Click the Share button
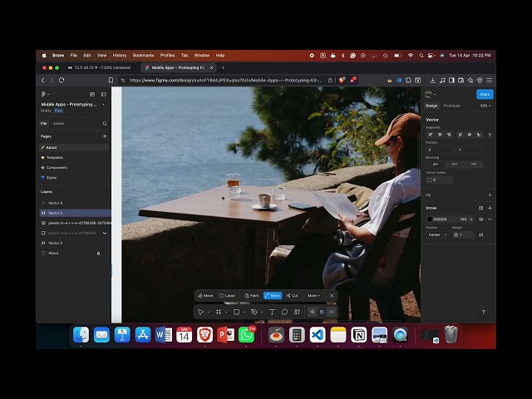Screen dimensions: 532x399 [485, 94]
